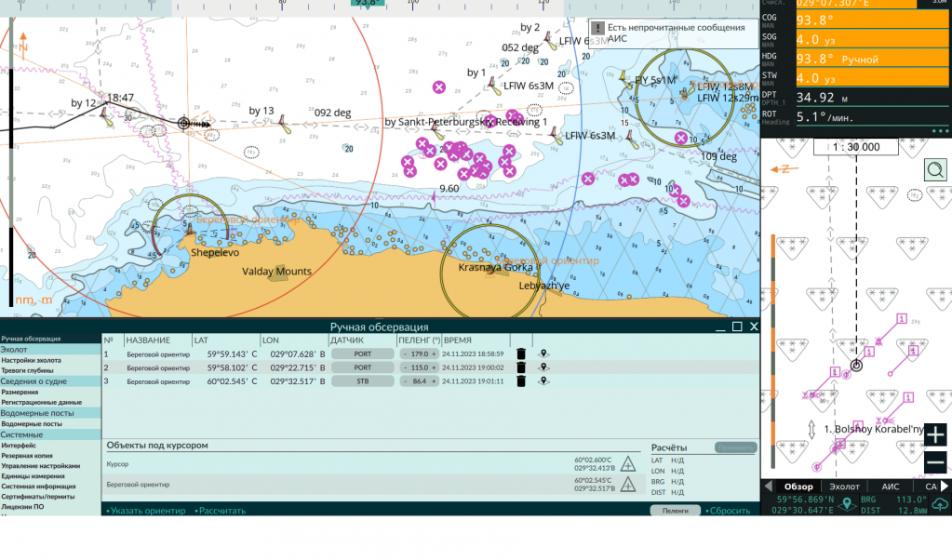The width and height of the screenshot is (952, 560).
Task: Click the triangle icon in the lower Береговой ориентир row
Action: 628,484
